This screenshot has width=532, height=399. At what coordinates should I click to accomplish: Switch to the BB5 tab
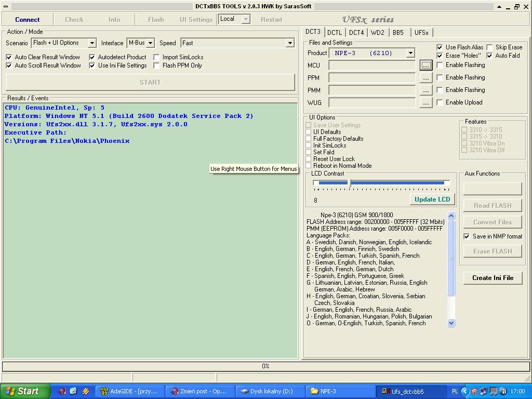tap(398, 33)
